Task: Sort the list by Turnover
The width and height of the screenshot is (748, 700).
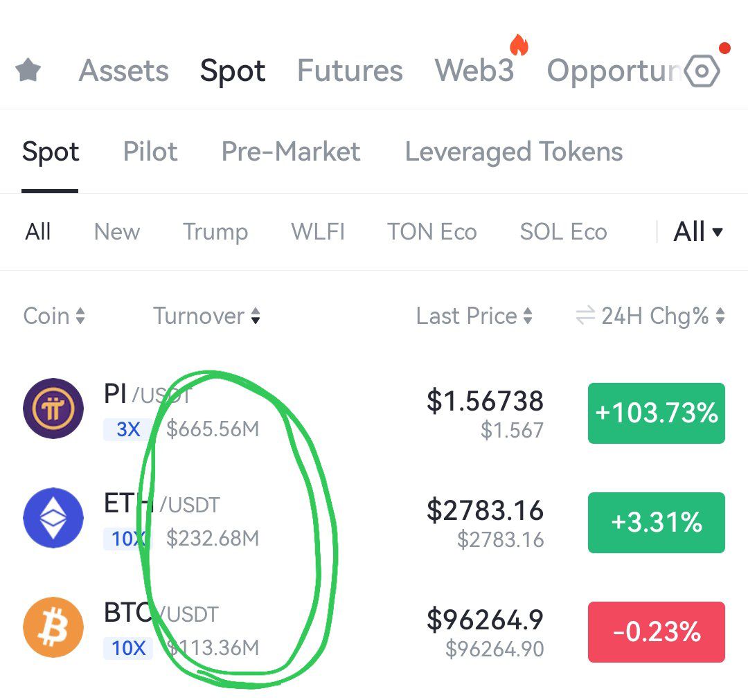Action: click(206, 316)
